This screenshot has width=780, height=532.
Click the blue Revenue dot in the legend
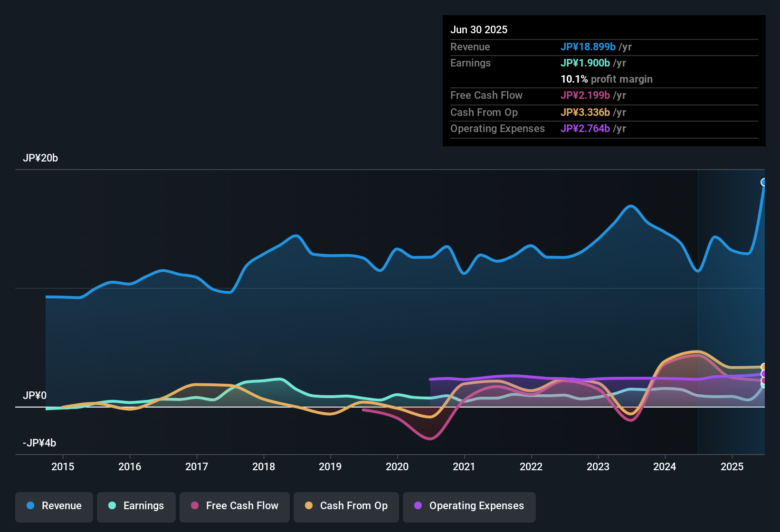pos(30,506)
